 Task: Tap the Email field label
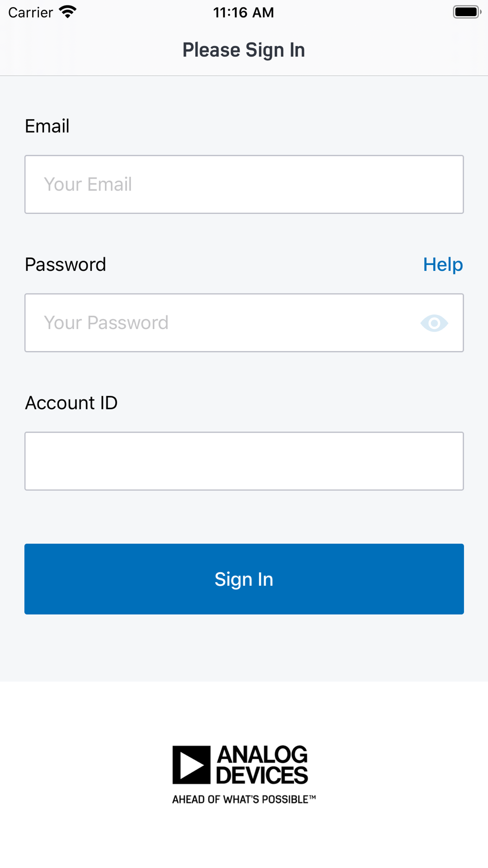point(47,126)
